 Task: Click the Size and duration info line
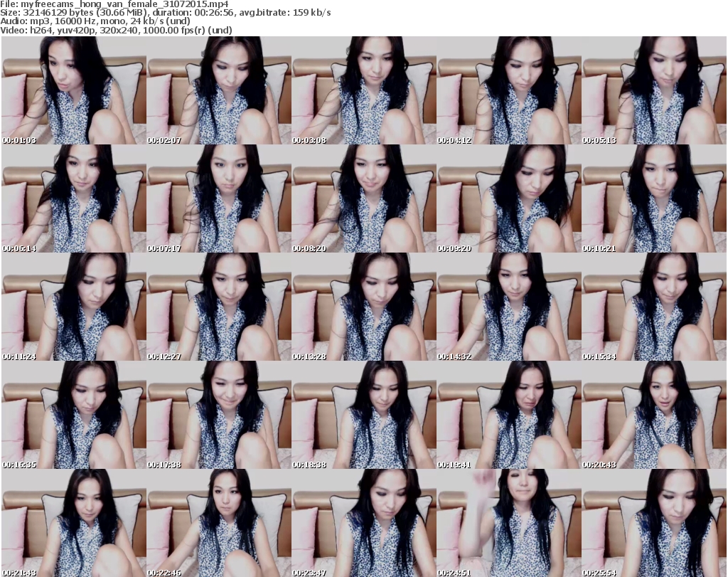[165, 13]
